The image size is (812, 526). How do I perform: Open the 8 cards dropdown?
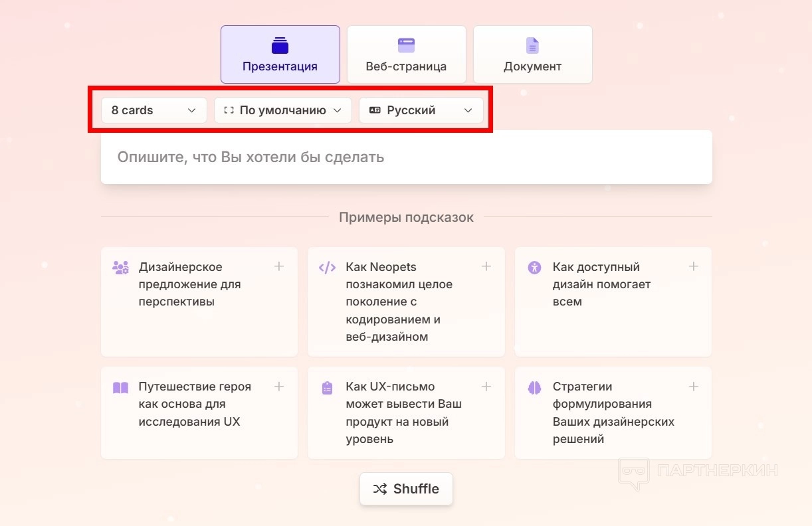point(153,110)
